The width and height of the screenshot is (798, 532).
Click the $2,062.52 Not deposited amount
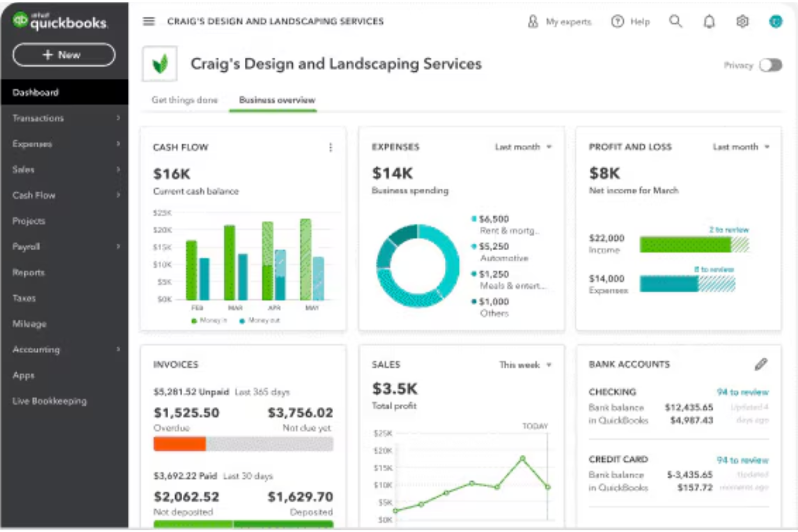187,497
